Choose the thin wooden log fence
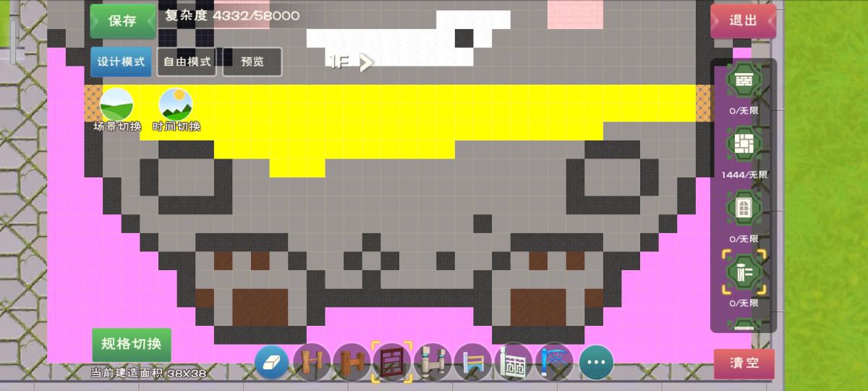The image size is (868, 391). (312, 362)
